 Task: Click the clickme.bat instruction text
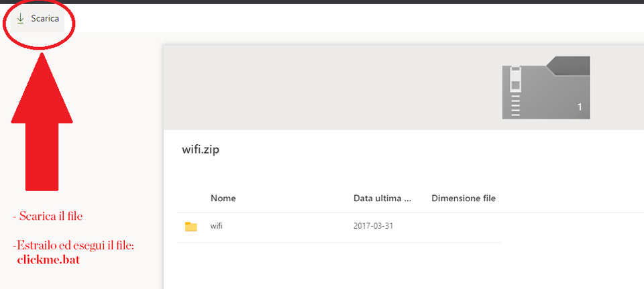click(x=48, y=260)
